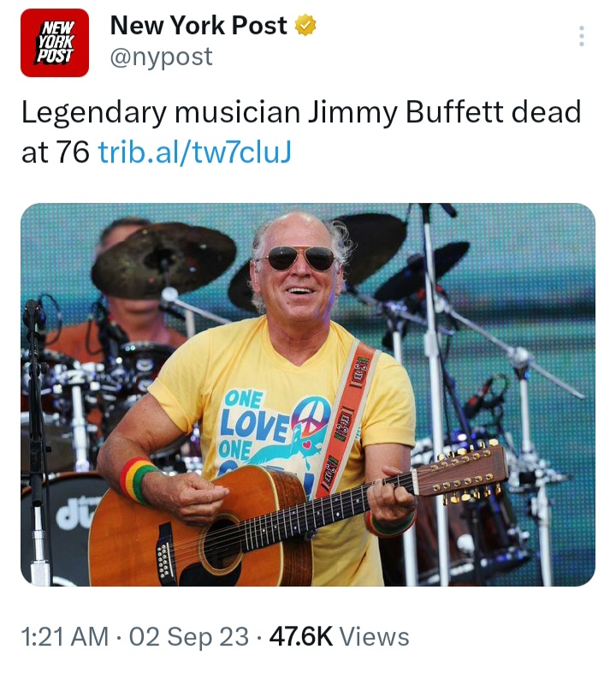This screenshot has width=616, height=673.
Task: Click the dw logo on bass drum
Action: pyautogui.click(x=74, y=512)
